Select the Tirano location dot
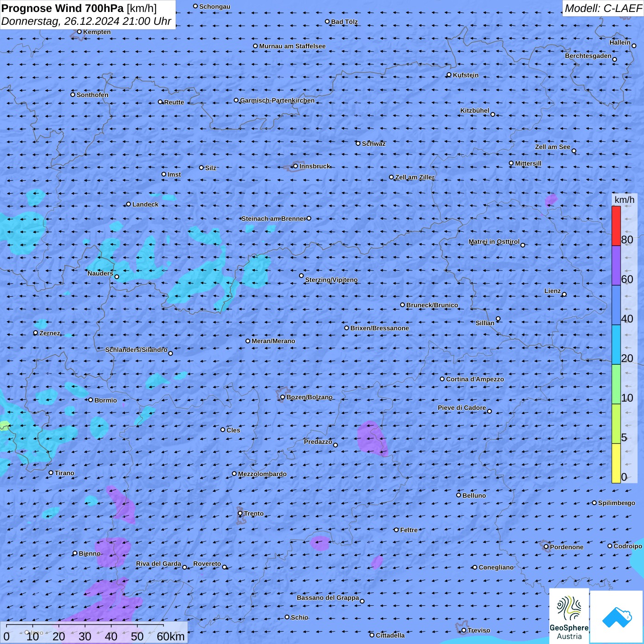644x644 pixels. pyautogui.click(x=51, y=472)
